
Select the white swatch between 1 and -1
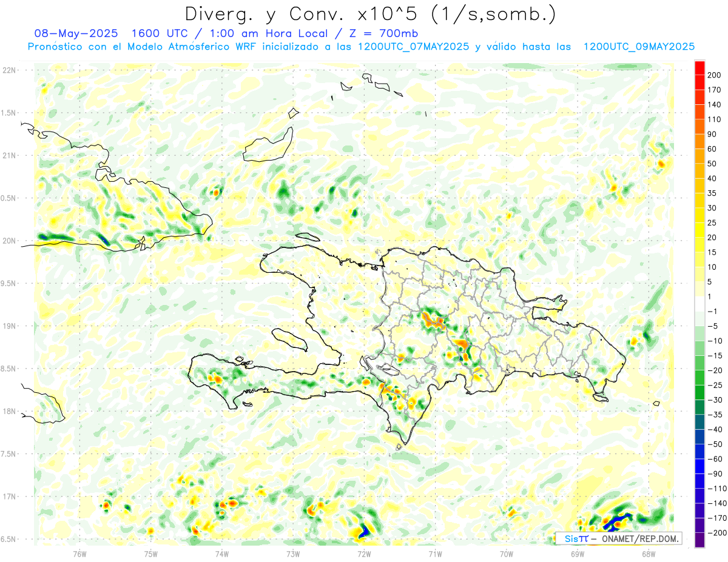pos(699,304)
